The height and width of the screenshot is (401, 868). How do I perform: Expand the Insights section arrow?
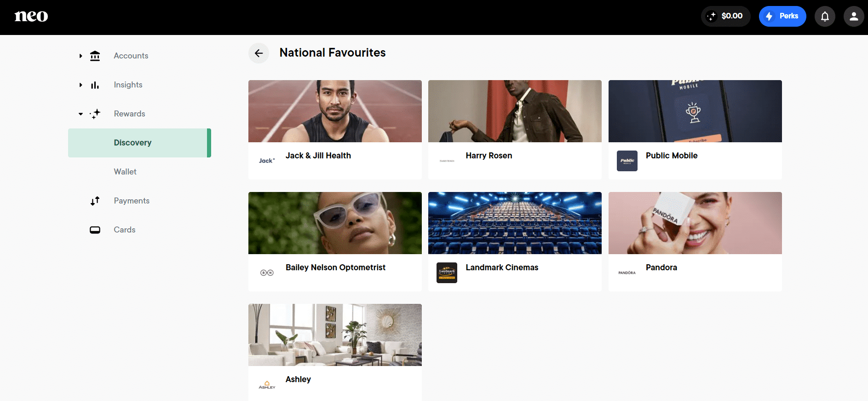click(80, 85)
